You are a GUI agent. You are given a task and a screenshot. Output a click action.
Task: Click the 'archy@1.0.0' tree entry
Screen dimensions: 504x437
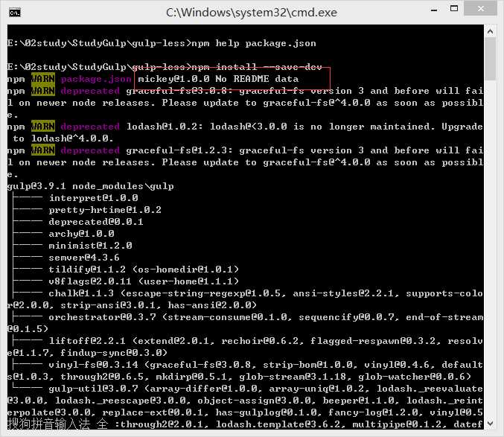[x=82, y=234]
